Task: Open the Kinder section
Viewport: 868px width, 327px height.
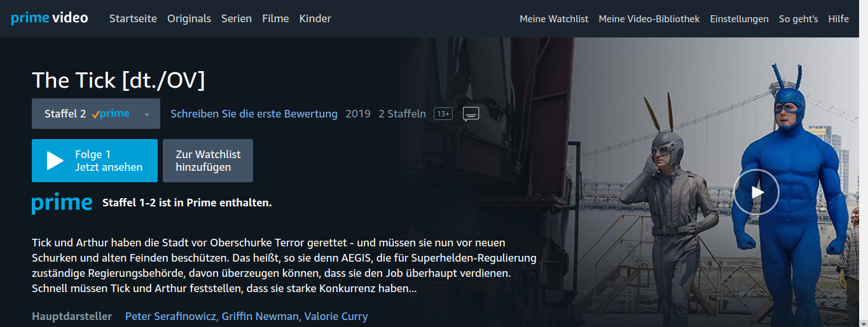Action: point(315,18)
